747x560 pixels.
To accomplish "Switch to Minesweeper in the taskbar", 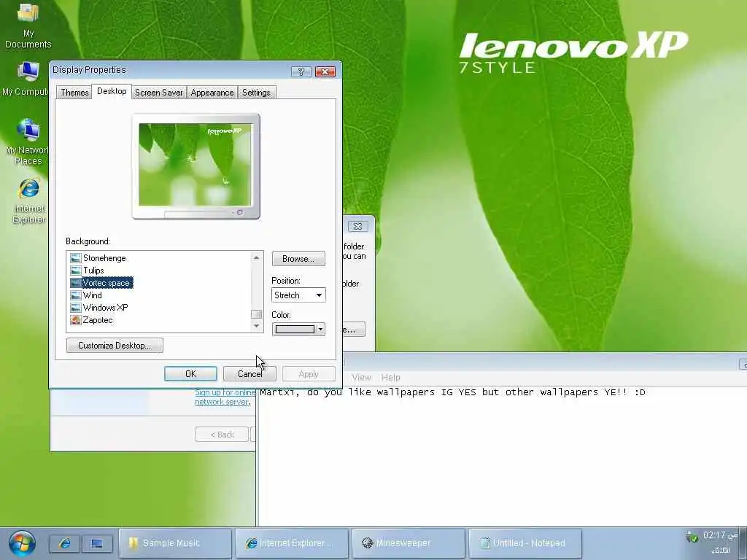I will tap(409, 542).
